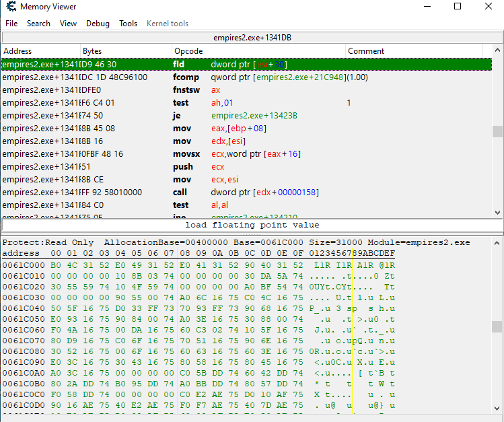The width and height of the screenshot is (504, 422).
Task: Click hex row address 0061C070
Action: (x=24, y=341)
